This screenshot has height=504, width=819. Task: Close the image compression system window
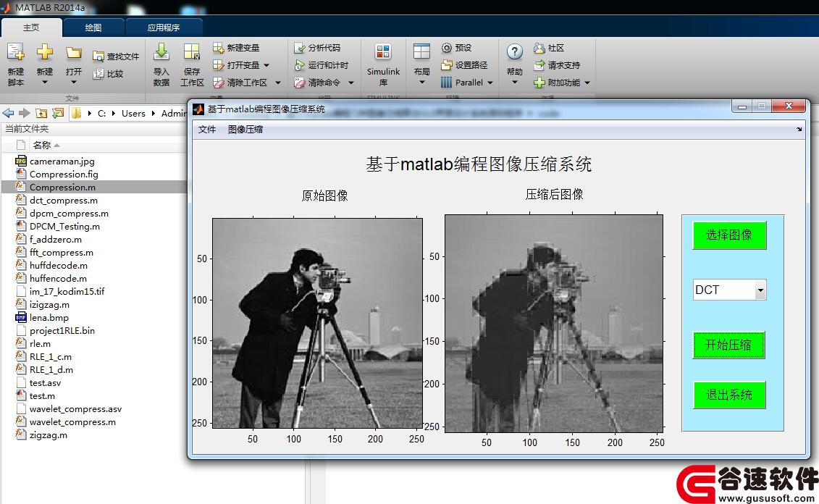789,106
